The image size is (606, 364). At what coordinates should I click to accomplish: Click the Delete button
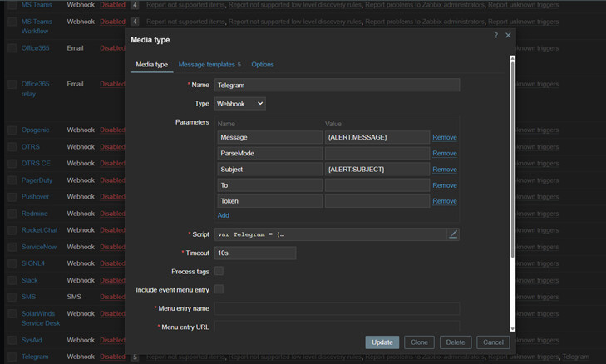pyautogui.click(x=456, y=342)
